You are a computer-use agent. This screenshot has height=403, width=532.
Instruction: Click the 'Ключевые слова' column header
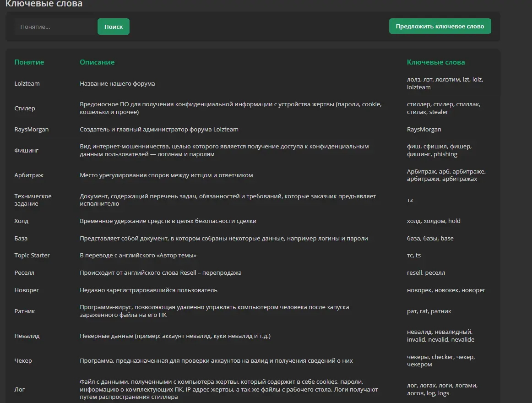tap(436, 62)
